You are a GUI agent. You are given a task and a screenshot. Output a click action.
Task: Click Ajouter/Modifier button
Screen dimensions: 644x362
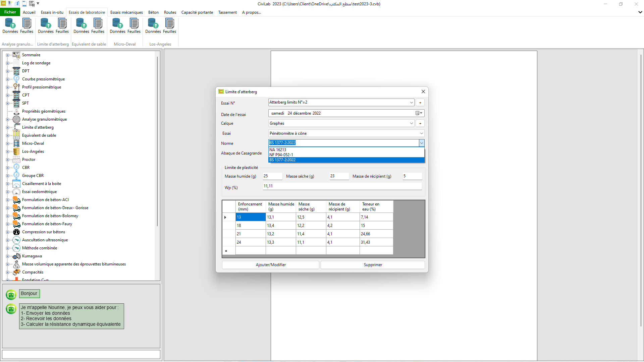tap(271, 265)
